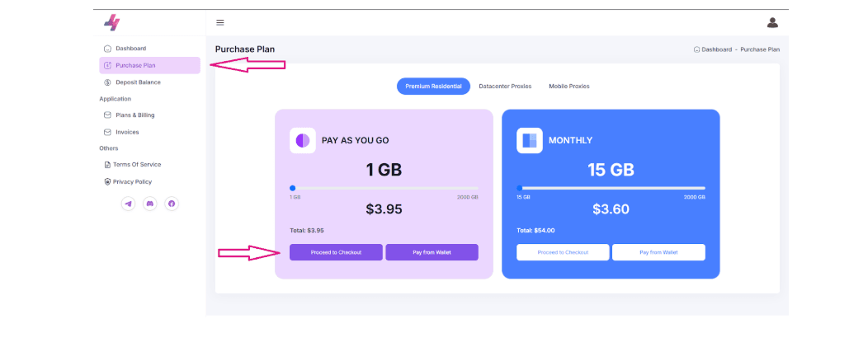Screen dimensions: 868x347
Task: Click the Pay As You Go plan icon
Action: [303, 141]
